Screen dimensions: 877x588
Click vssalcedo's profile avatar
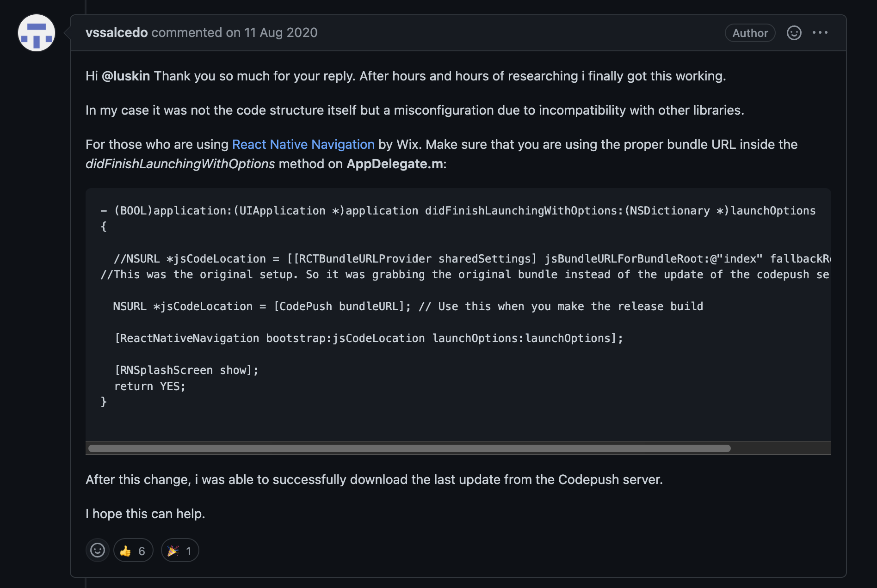(x=36, y=32)
